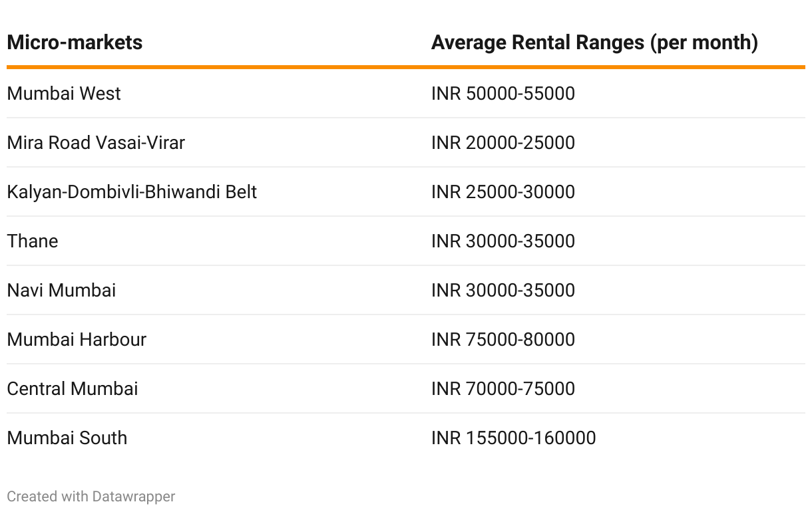Select the INR 20000-25000 rental value

(503, 142)
